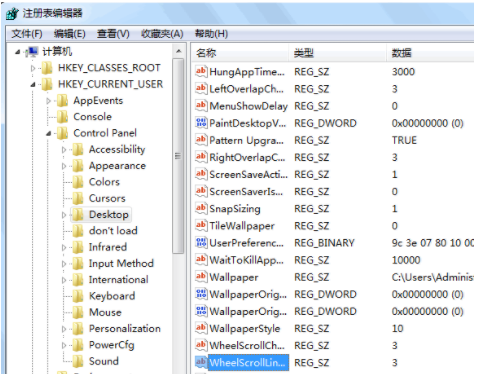
Task: Open the 文件(F) menu
Action: [x=27, y=34]
